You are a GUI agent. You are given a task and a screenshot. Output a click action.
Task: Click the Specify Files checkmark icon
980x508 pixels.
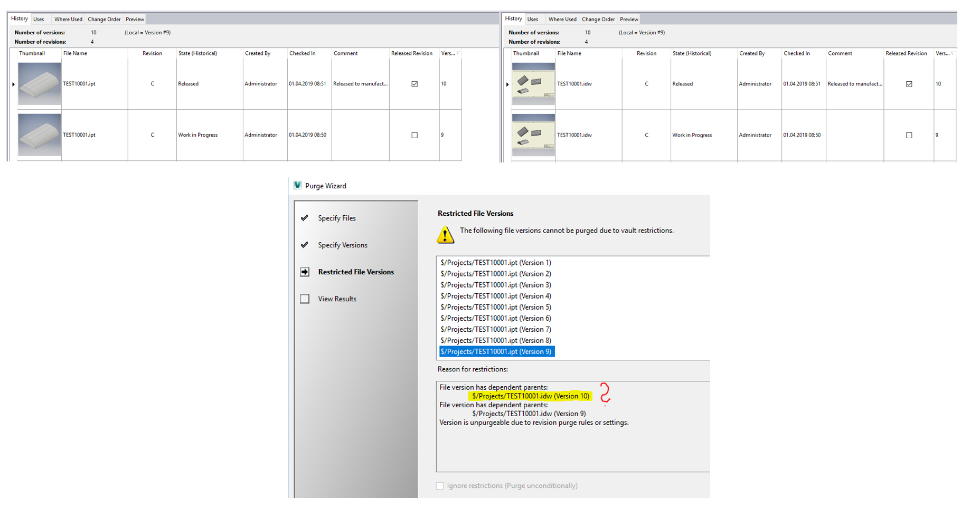click(305, 218)
